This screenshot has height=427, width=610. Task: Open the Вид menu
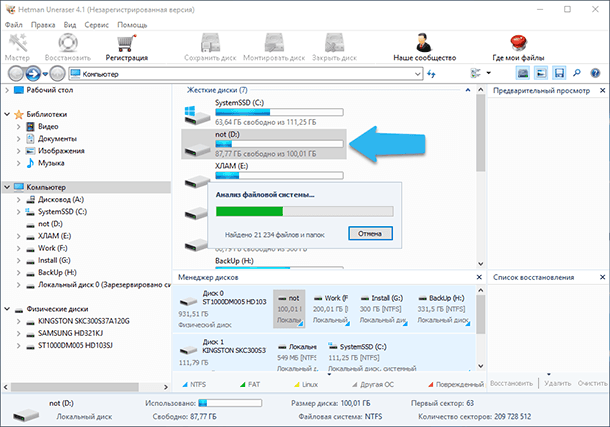point(70,25)
